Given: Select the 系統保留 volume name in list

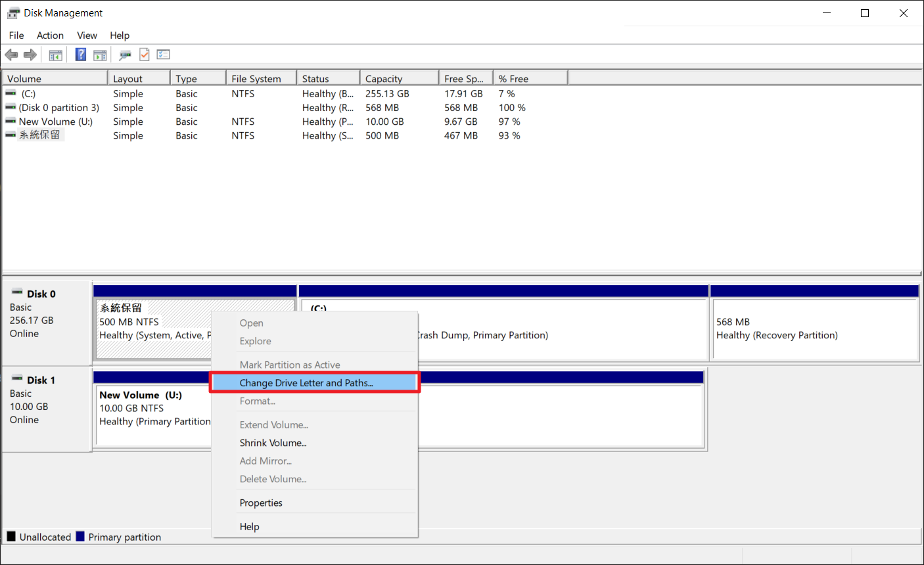Looking at the screenshot, I should coord(39,135).
